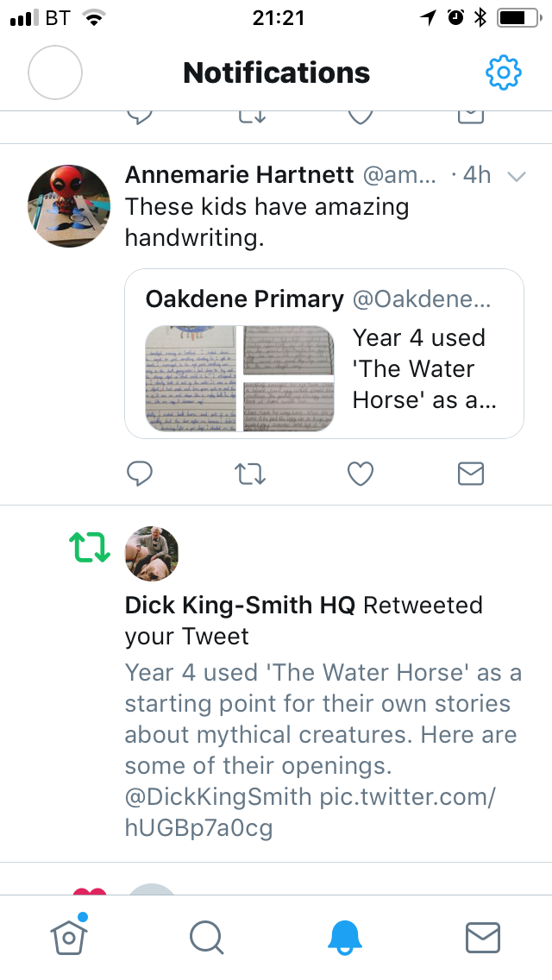552x980 pixels.
Task: Tap the Annemarie Hartnett name link
Action: (239, 174)
